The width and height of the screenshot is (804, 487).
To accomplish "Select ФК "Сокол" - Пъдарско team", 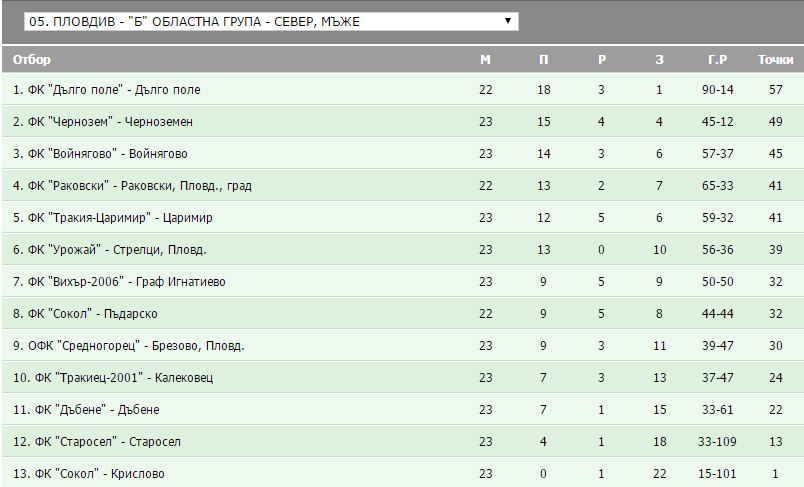I will tap(85, 314).
